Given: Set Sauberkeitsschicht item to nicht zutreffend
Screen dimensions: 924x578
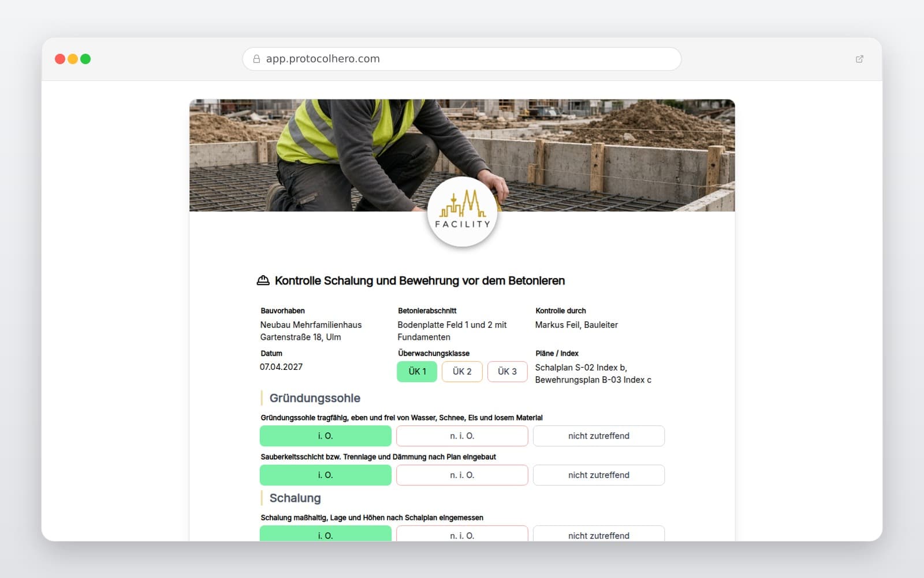Looking at the screenshot, I should pyautogui.click(x=599, y=475).
